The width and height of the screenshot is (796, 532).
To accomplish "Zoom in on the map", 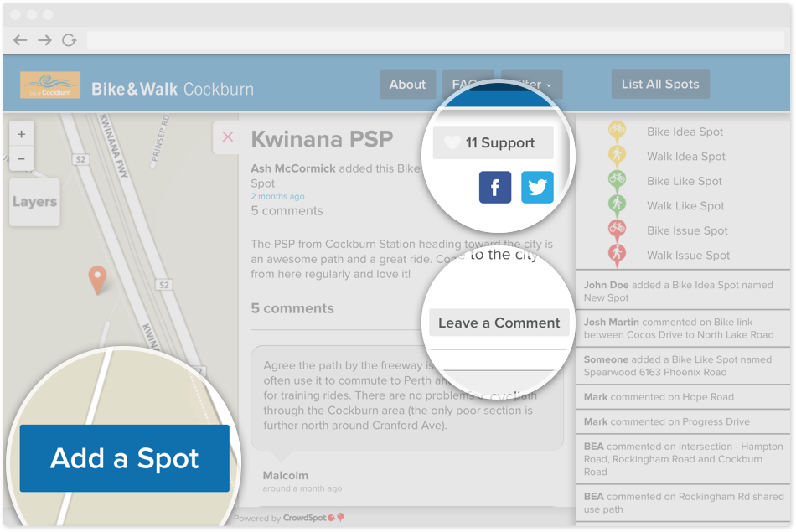I will [21, 135].
